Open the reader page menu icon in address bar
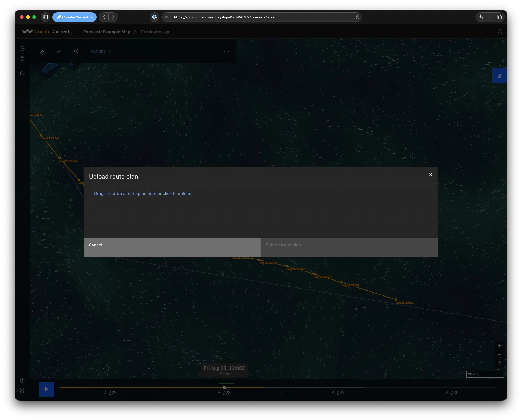The width and height of the screenshot is (522, 420). (x=167, y=17)
